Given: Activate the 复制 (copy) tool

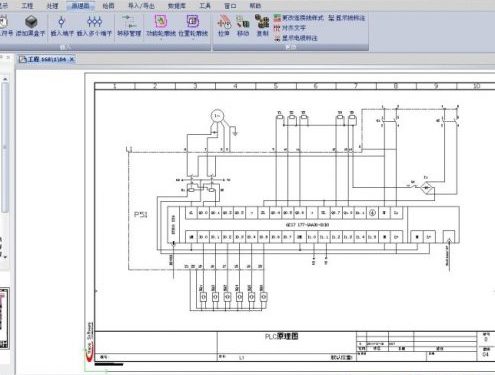Looking at the screenshot, I should click(x=262, y=25).
